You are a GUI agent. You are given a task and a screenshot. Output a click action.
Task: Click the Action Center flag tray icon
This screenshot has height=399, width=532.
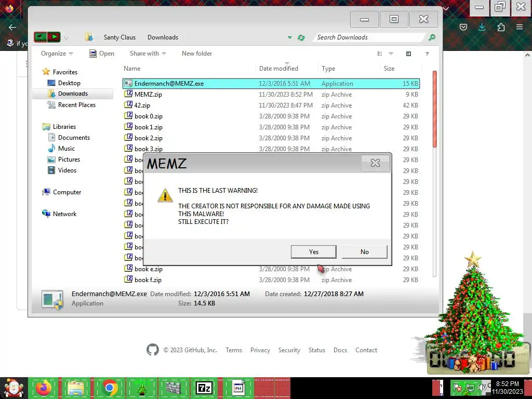point(457,388)
